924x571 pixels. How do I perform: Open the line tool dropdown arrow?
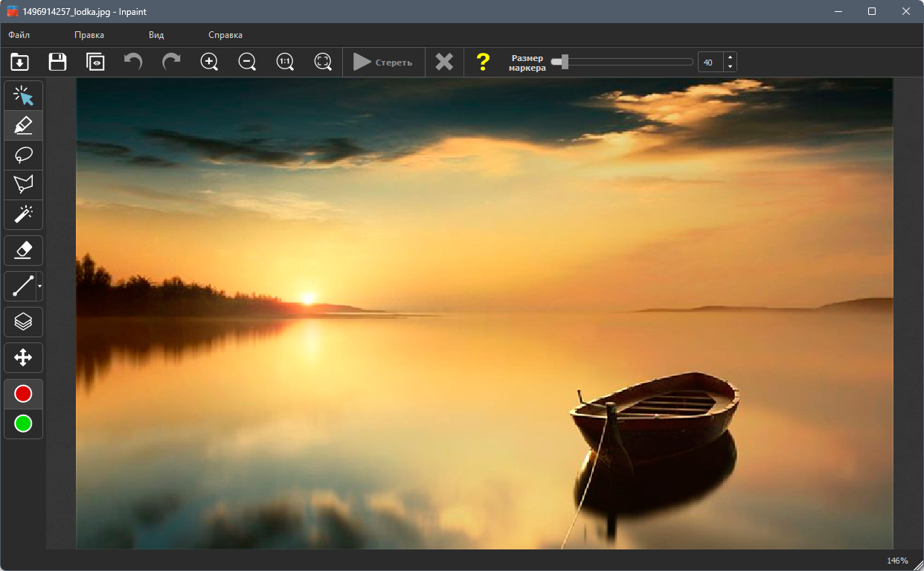point(39,286)
